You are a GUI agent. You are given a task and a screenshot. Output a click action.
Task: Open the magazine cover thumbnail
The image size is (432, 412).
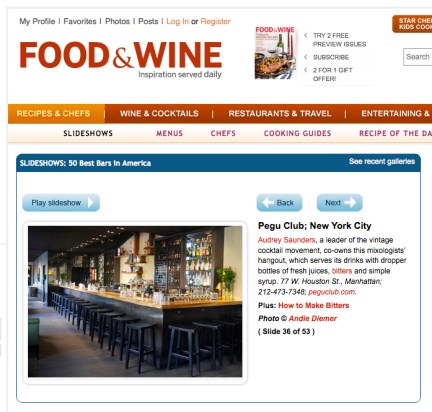pos(275,53)
